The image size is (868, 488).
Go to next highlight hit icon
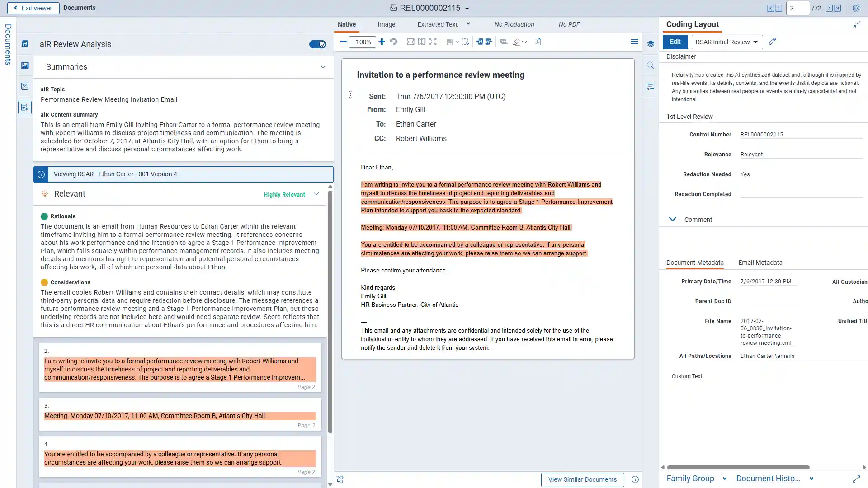coord(489,42)
